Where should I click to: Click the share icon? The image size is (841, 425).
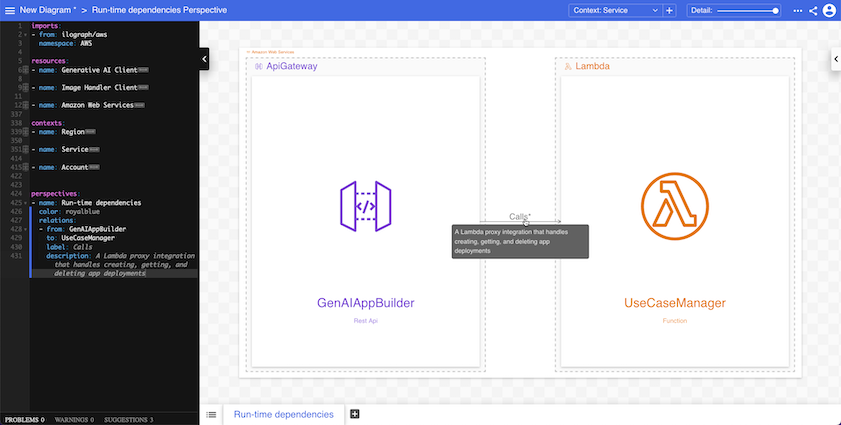click(x=813, y=10)
